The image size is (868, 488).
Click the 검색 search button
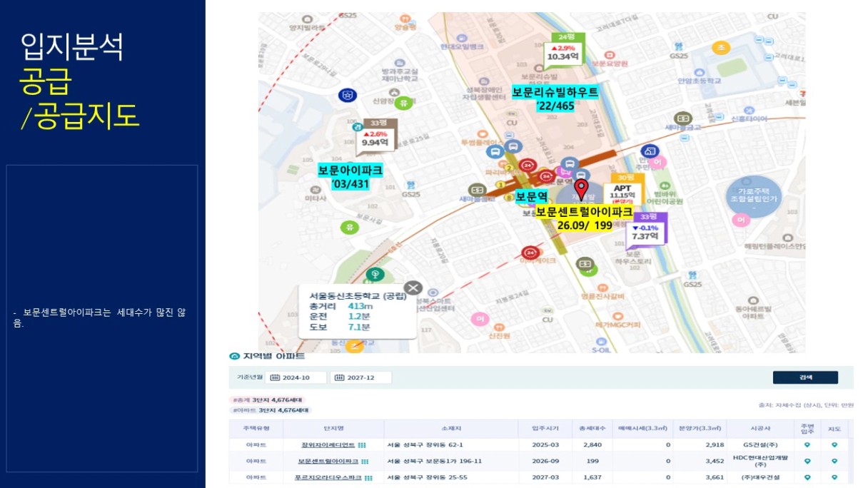(x=805, y=377)
